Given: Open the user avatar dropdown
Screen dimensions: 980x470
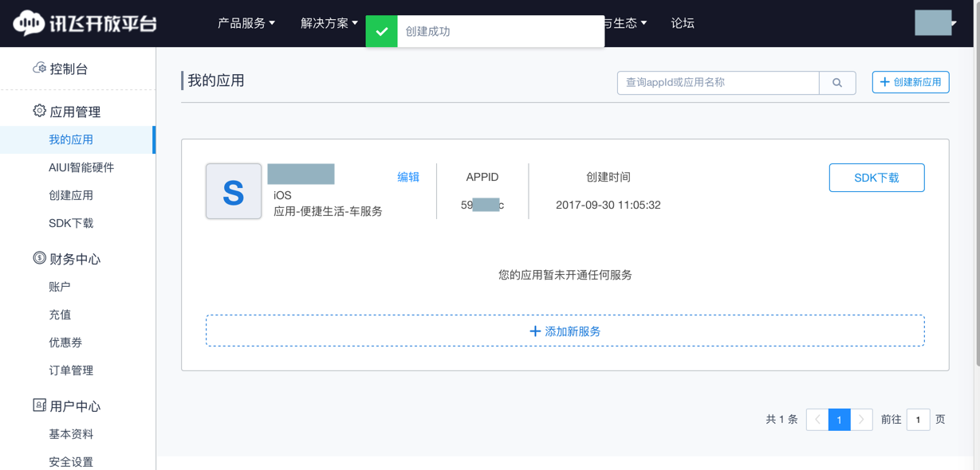Looking at the screenshot, I should pyautogui.click(x=936, y=23).
